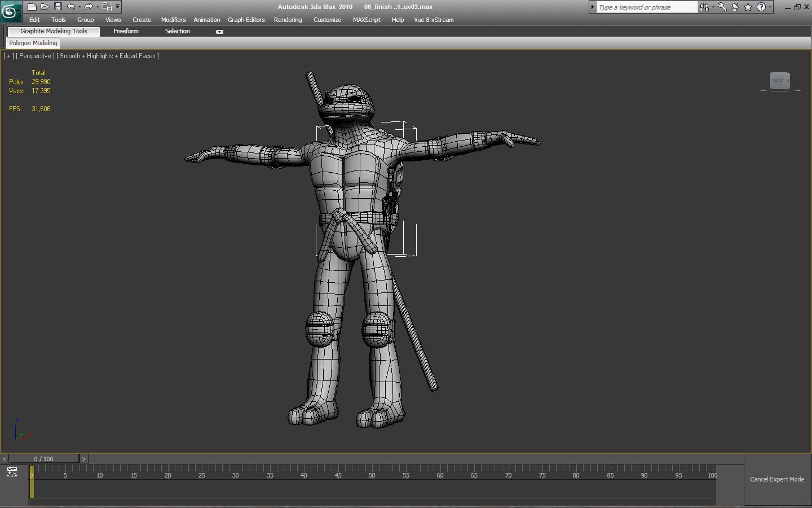Screen dimensions: 812x508
Task: Click the ViewCube FRONT face
Action: pyautogui.click(x=779, y=81)
